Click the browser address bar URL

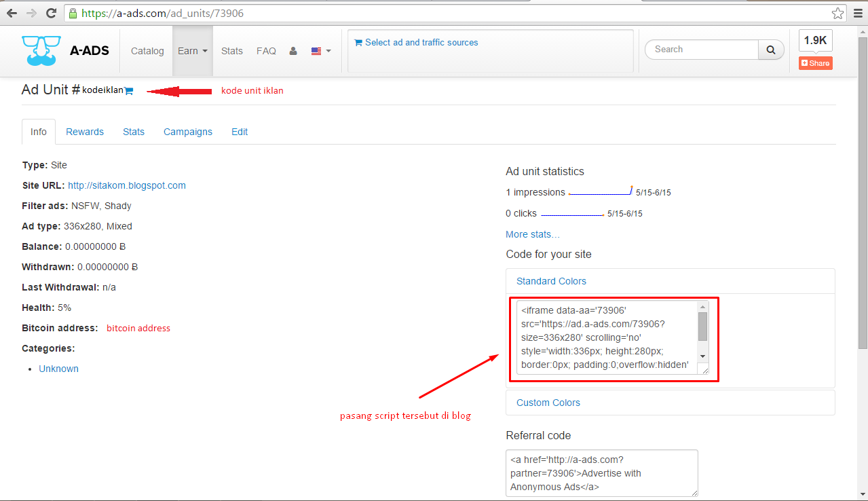(163, 13)
